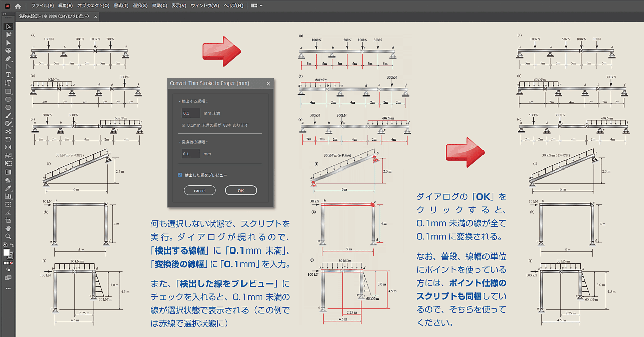This screenshot has width=644, height=337.
Task: Select the Selection tool in the toolbar
Action: 8,27
